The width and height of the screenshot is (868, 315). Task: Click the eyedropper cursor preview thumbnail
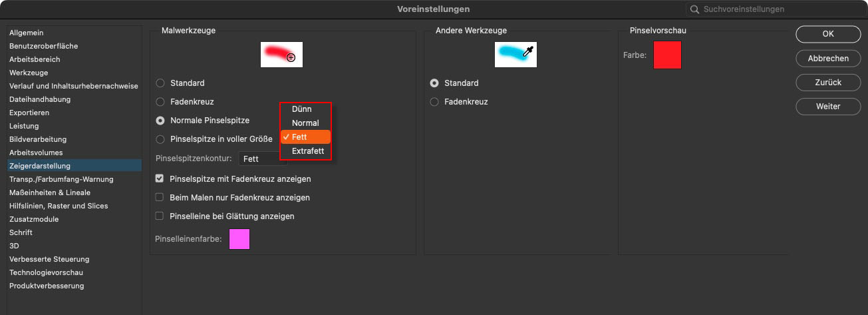coord(515,55)
